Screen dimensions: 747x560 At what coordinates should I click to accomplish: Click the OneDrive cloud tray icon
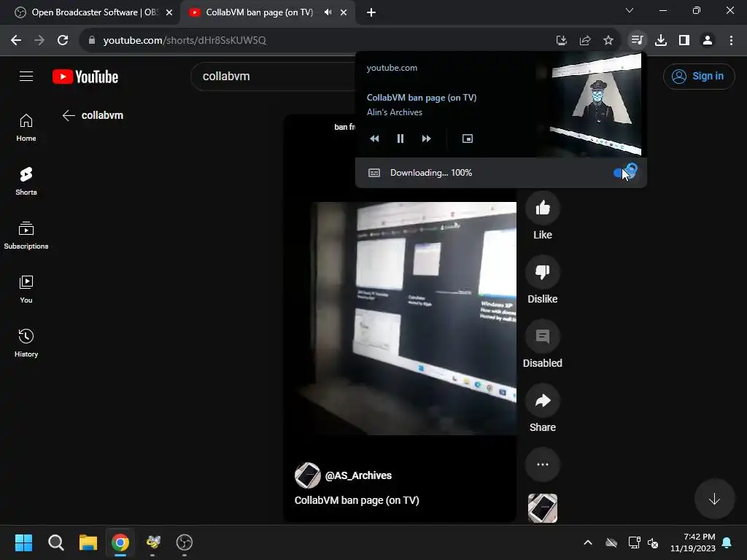pyautogui.click(x=611, y=542)
